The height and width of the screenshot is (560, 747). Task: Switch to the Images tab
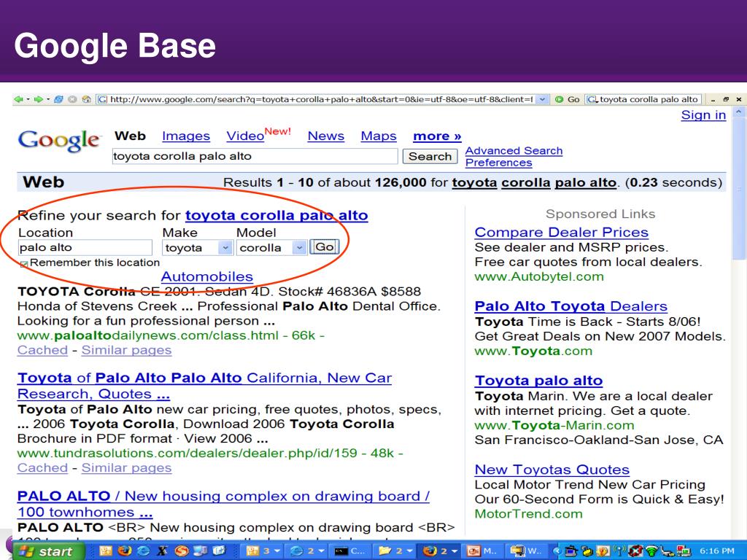click(186, 136)
